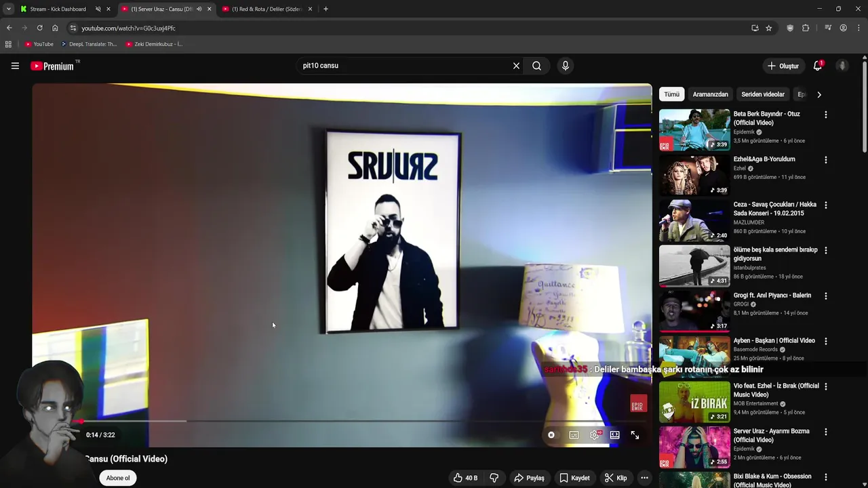
Task: Mute the Stream - Kick Dashboard tab
Action: [98, 9]
